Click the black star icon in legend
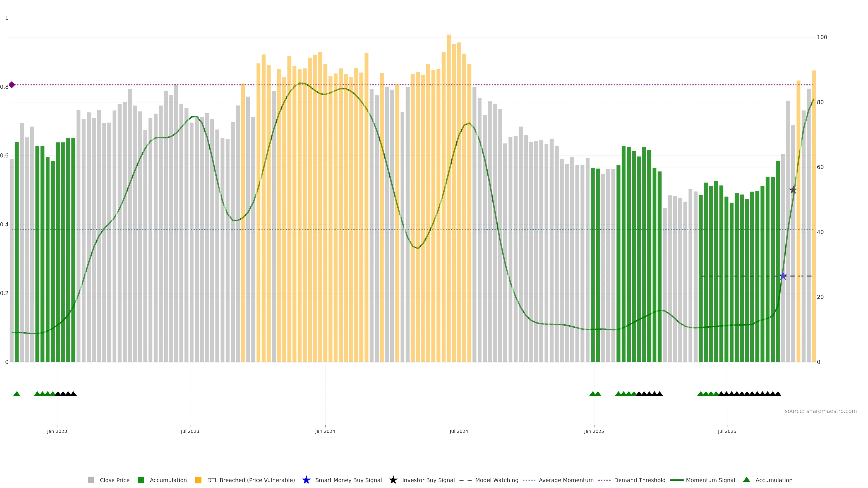Viewport: 868px width, 488px height. click(x=393, y=480)
